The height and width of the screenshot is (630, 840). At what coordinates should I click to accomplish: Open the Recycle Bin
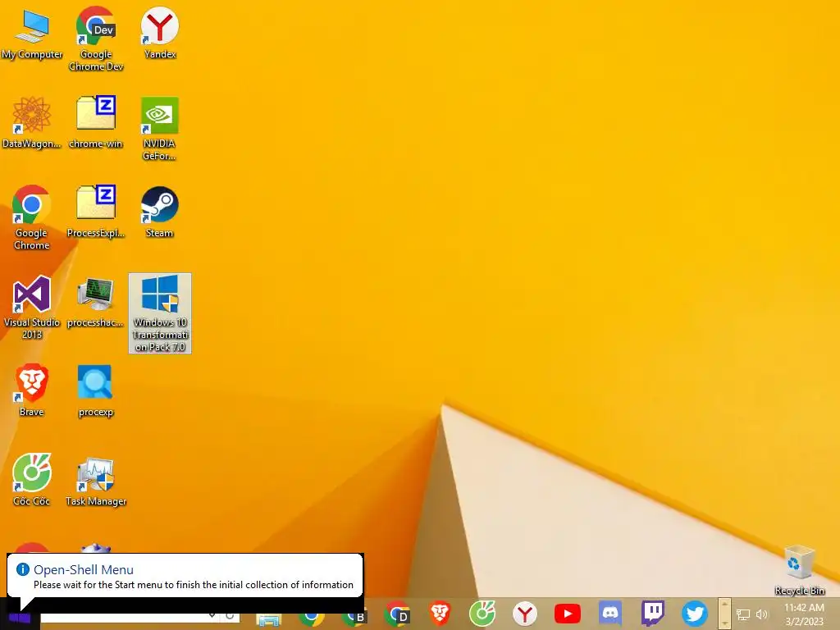coord(799,570)
